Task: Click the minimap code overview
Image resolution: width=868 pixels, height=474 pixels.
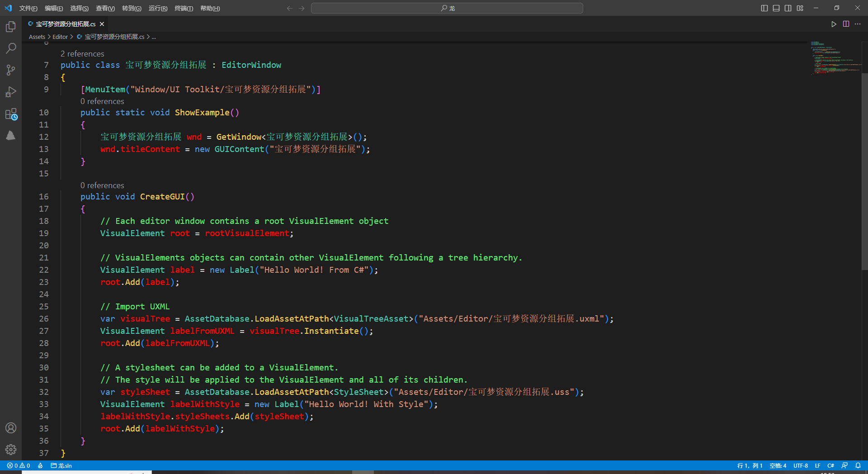Action: pos(835,57)
